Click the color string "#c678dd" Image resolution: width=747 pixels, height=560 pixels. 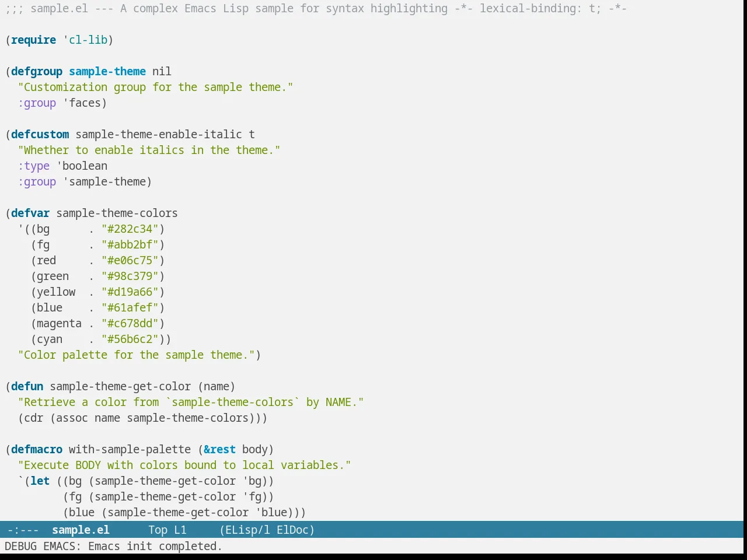coord(130,323)
